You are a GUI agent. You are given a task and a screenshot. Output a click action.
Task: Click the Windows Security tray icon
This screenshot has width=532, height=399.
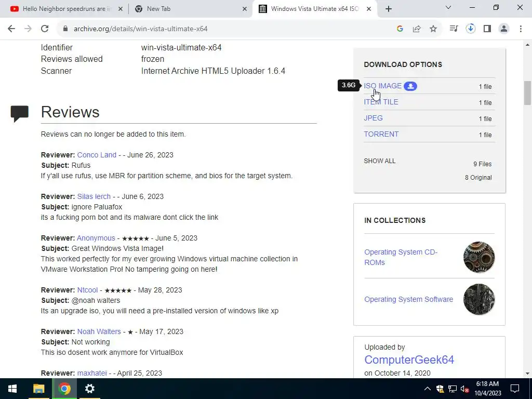pos(440,389)
